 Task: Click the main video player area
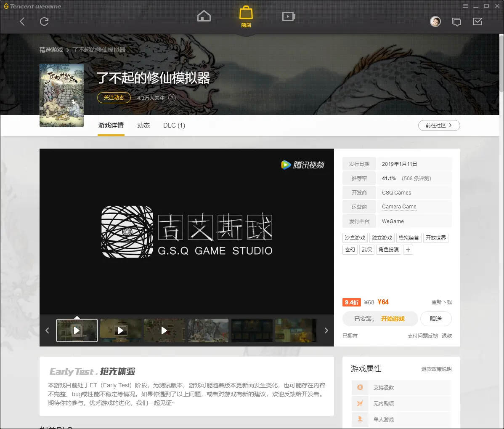point(187,232)
